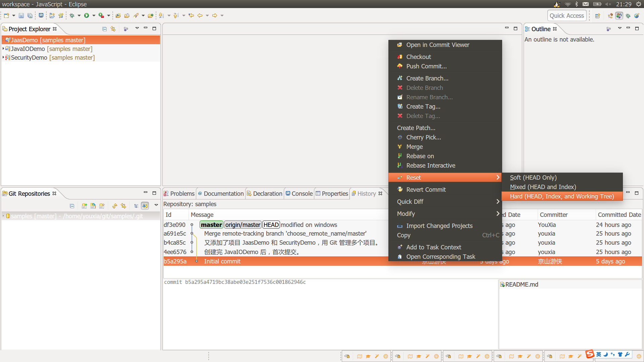The image size is (644, 362).
Task: Click the Next Annotation icon
Action: coord(161,15)
